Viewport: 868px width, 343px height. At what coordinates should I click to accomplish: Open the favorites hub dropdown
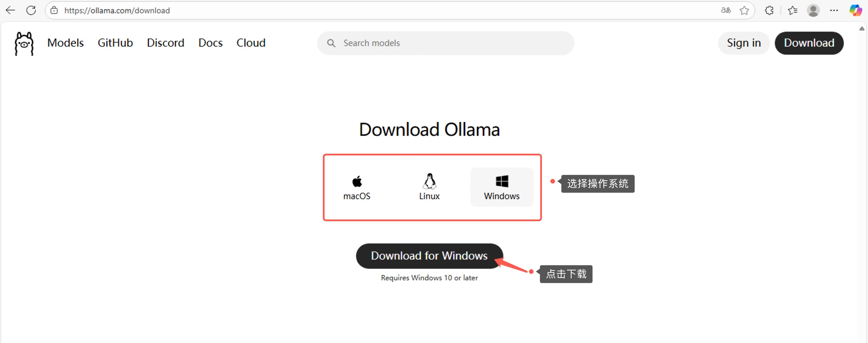(x=793, y=10)
